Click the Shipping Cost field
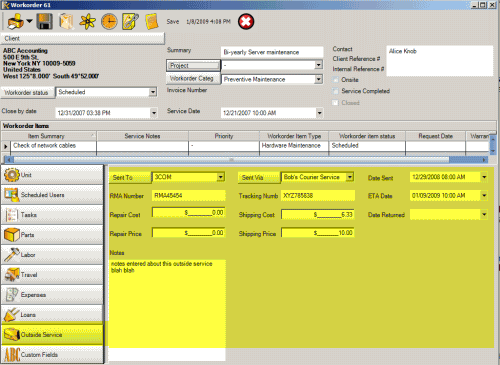This screenshot has height=365, width=500. tap(318, 215)
